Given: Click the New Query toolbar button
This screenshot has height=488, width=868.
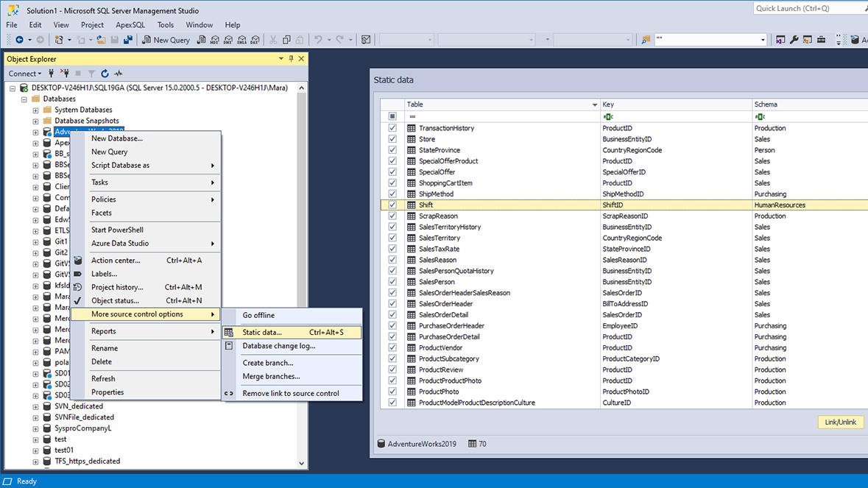Looking at the screenshot, I should click(x=166, y=40).
